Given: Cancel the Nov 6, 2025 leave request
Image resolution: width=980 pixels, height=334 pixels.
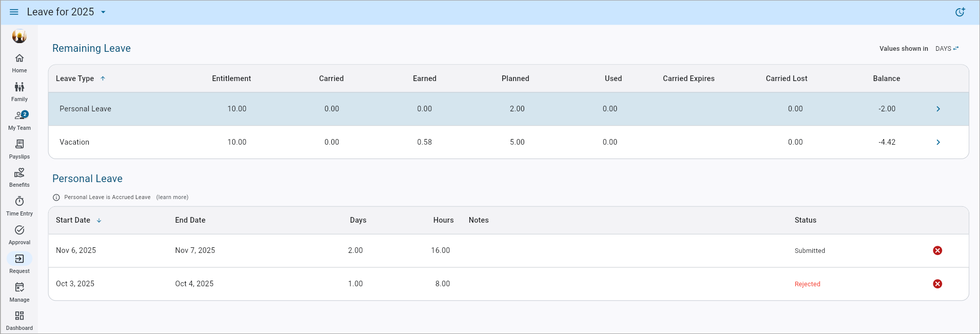Looking at the screenshot, I should 937,250.
